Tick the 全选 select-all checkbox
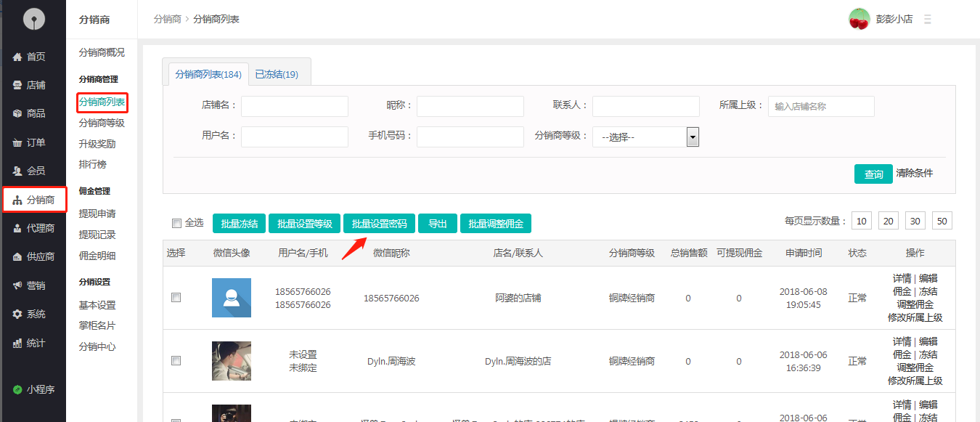This screenshot has width=980, height=422. 176,224
